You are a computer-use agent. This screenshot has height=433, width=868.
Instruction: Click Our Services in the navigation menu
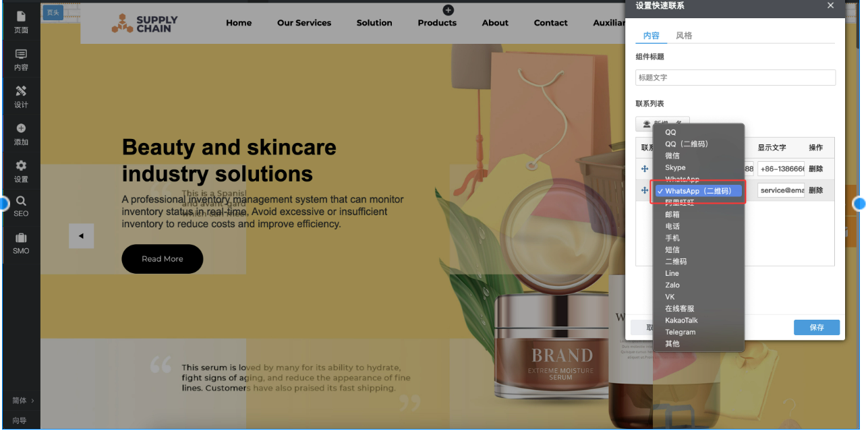[x=304, y=23]
